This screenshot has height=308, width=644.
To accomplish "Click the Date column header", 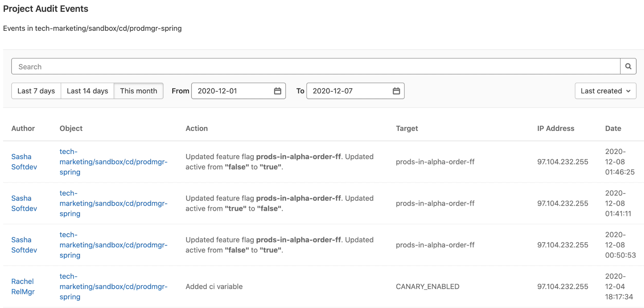I will point(613,128).
